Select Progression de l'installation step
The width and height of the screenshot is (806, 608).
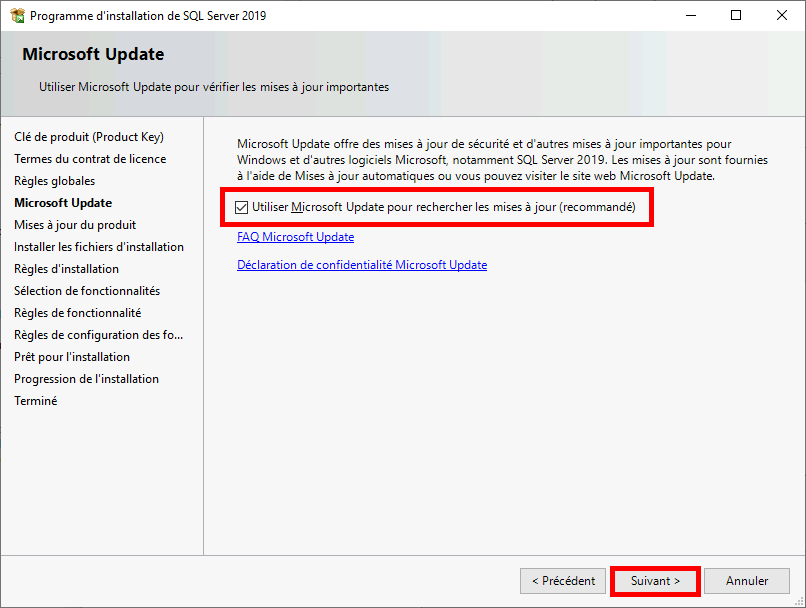point(86,378)
